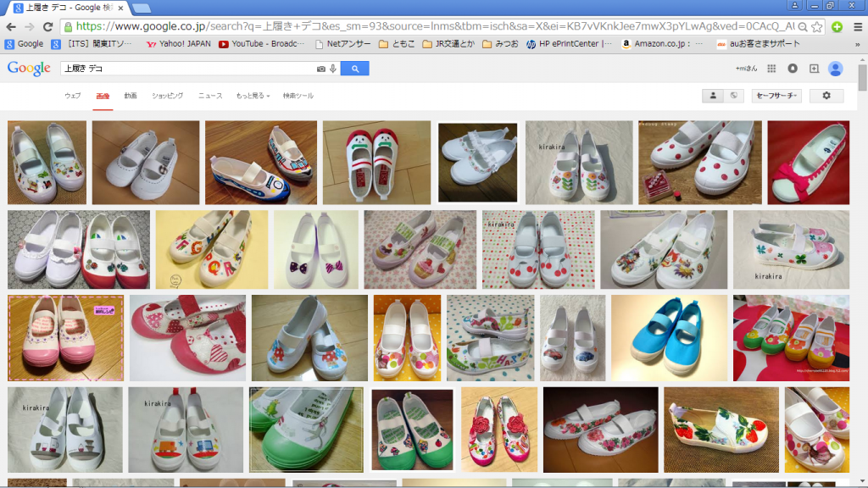
Task: Reload the current page
Action: pos(48,26)
